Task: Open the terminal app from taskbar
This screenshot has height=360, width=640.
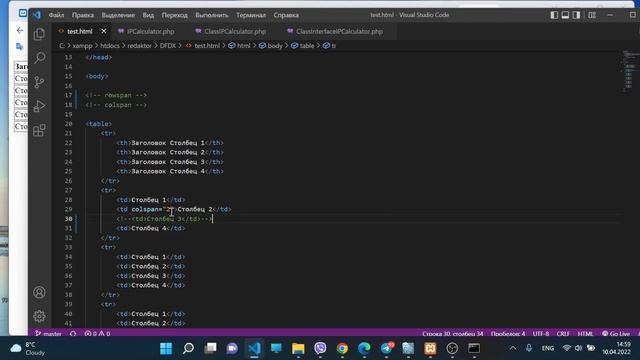Action: (474, 348)
